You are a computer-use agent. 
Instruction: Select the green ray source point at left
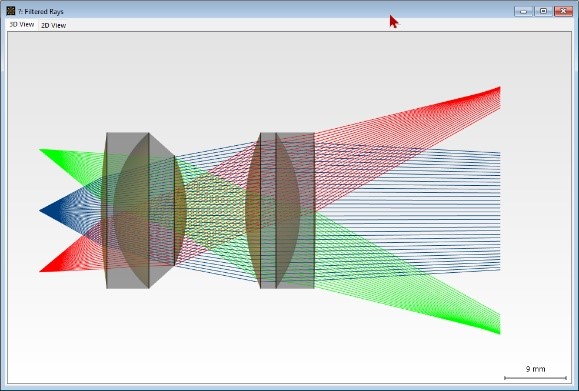pyautogui.click(x=41, y=150)
